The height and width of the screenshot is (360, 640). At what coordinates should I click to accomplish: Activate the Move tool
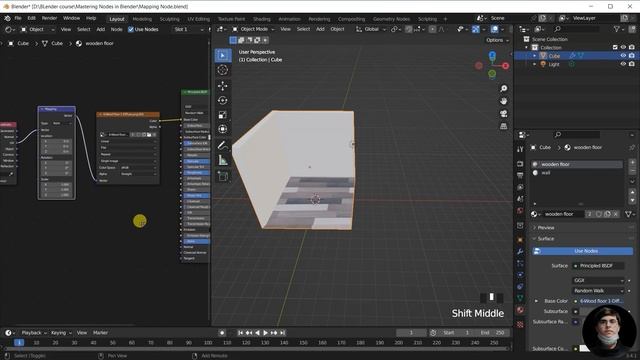223,86
